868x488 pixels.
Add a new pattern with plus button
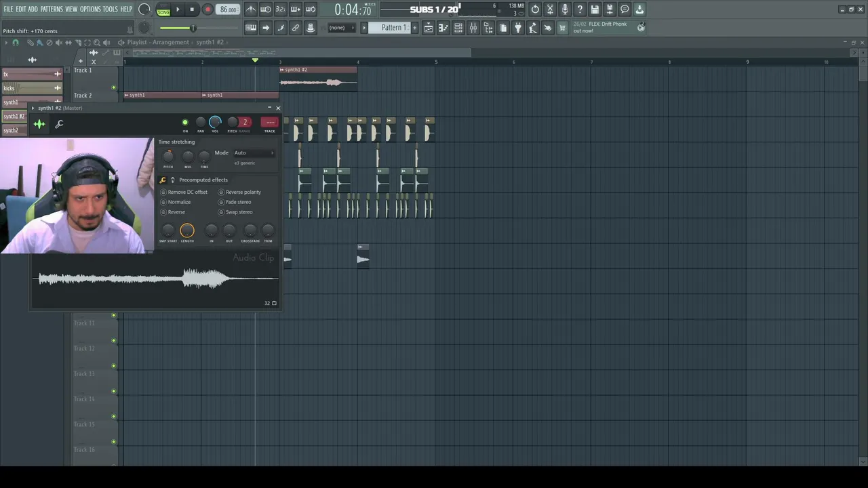tap(414, 28)
